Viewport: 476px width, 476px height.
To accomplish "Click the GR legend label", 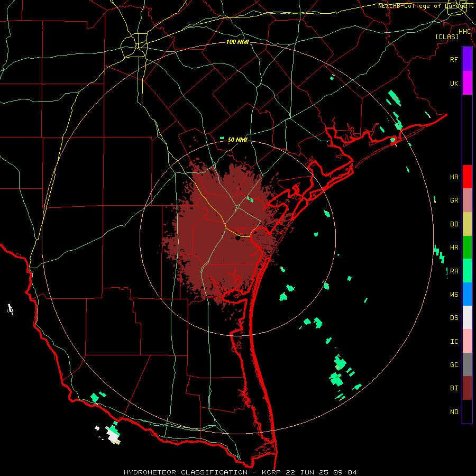I will (x=454, y=200).
